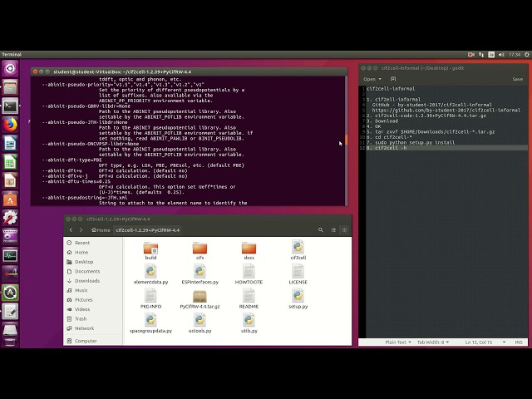This screenshot has height=399, width=532.
Task: Open network indicator in top panel
Action: point(481,55)
